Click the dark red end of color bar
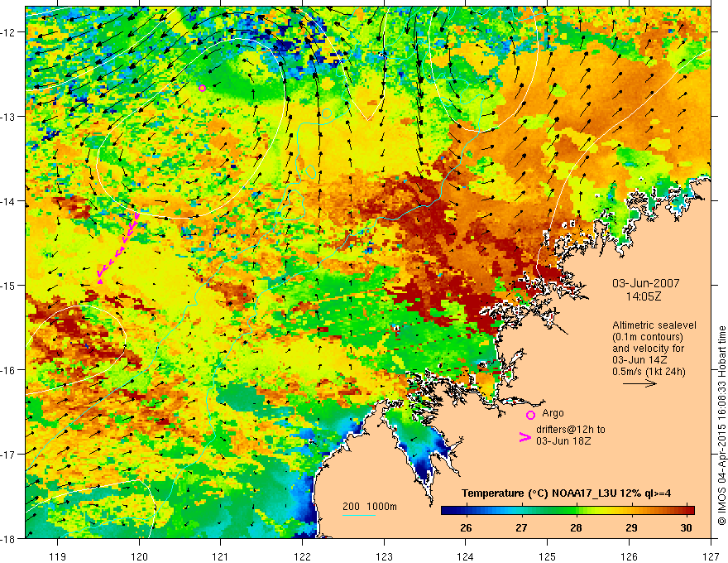The height and width of the screenshot is (563, 728). click(689, 510)
